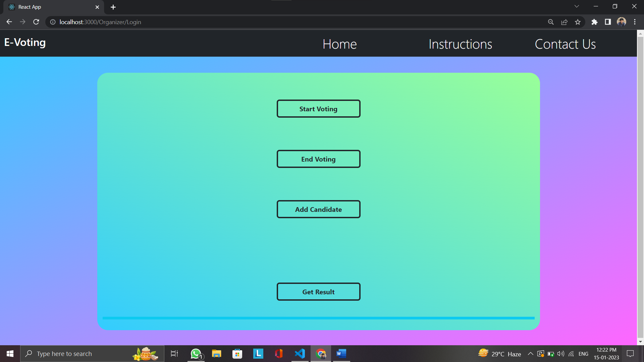Click the browser zoom magnifier icon
Image resolution: width=644 pixels, height=362 pixels.
coord(551,22)
